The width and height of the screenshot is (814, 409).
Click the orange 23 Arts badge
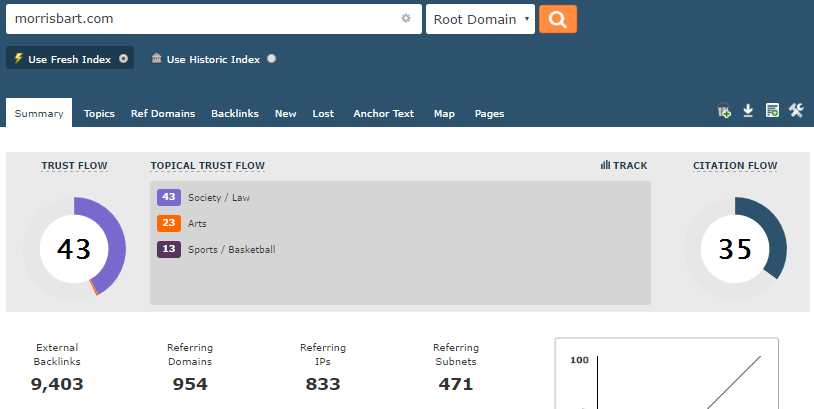point(169,223)
